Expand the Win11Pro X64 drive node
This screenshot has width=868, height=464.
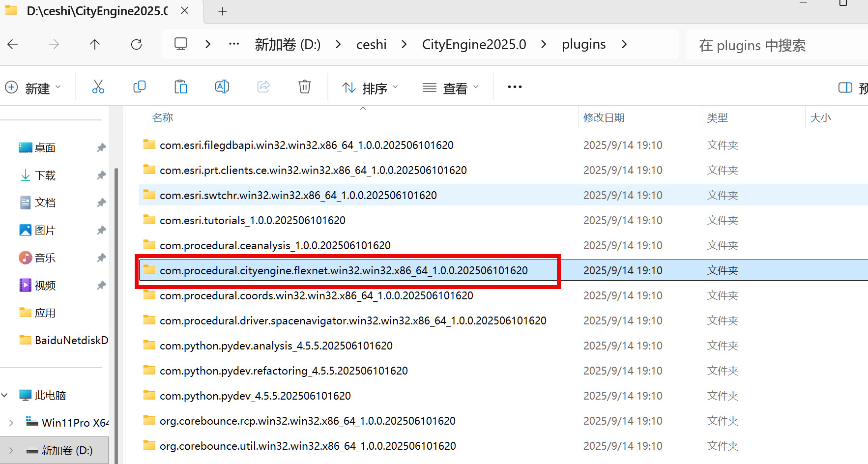[11, 423]
